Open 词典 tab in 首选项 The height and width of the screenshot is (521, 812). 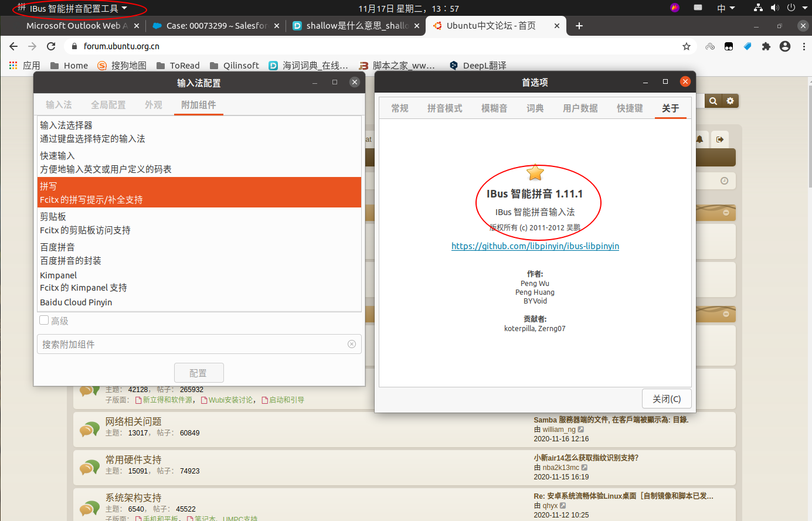(x=535, y=108)
